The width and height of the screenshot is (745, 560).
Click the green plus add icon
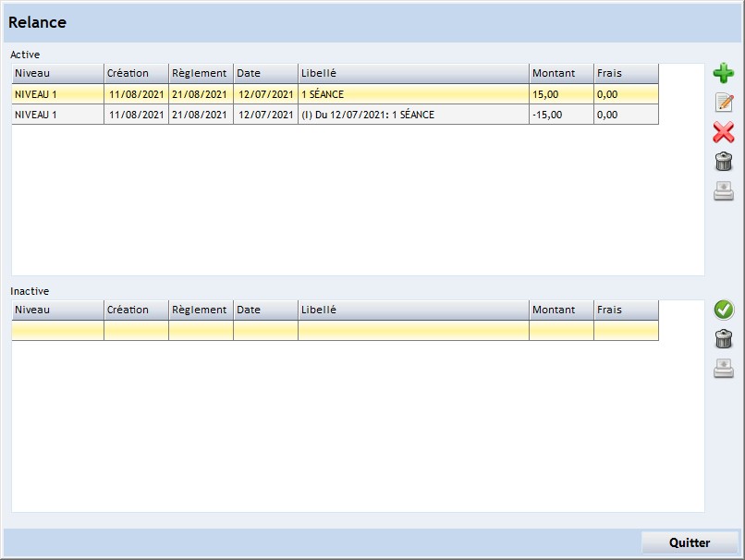[x=723, y=73]
